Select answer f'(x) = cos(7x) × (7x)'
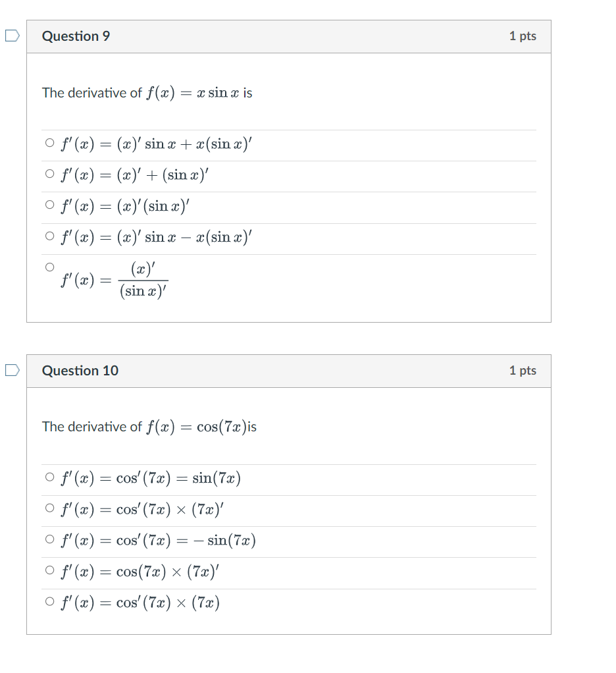The width and height of the screenshot is (616, 673). click(49, 570)
